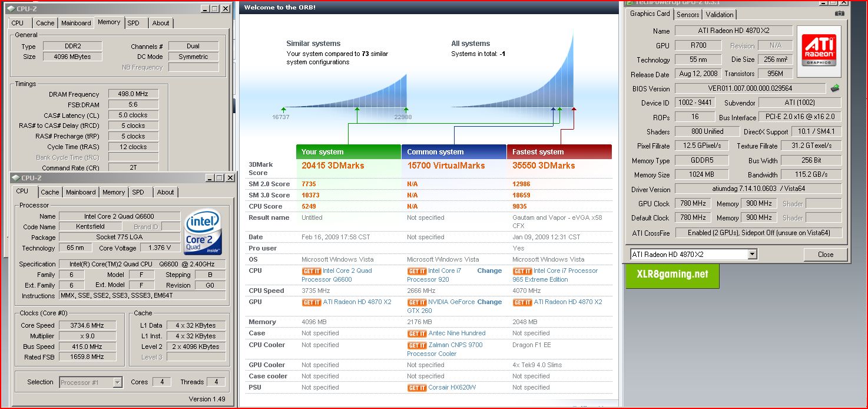The height and width of the screenshot is (409, 868).
Task: Open the Validation tab in GPU-Z
Action: point(720,15)
